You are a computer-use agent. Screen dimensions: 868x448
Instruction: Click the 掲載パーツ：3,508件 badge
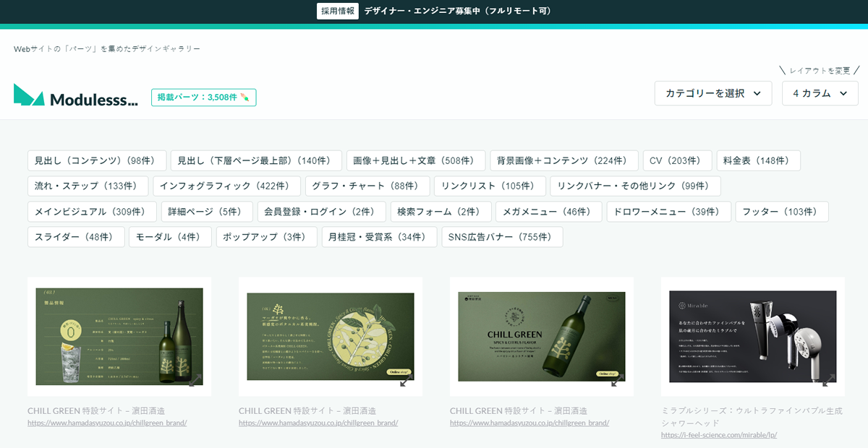[x=203, y=98]
